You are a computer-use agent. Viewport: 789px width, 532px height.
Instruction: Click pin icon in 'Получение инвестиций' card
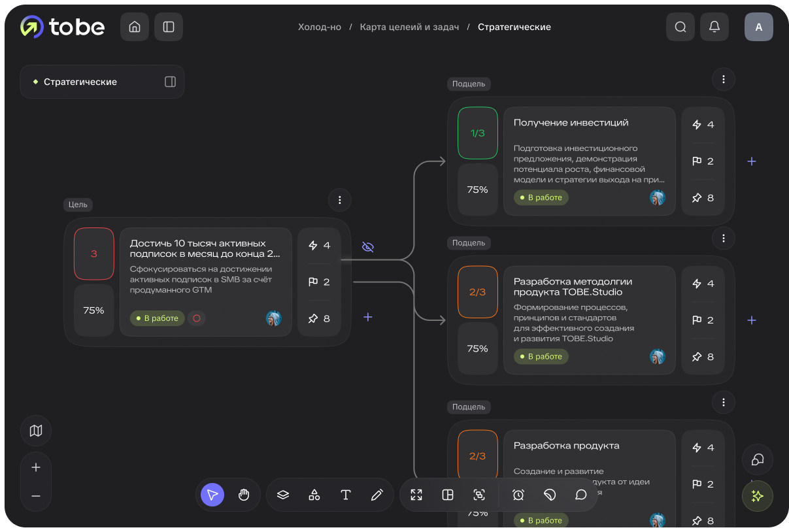pyautogui.click(x=696, y=198)
